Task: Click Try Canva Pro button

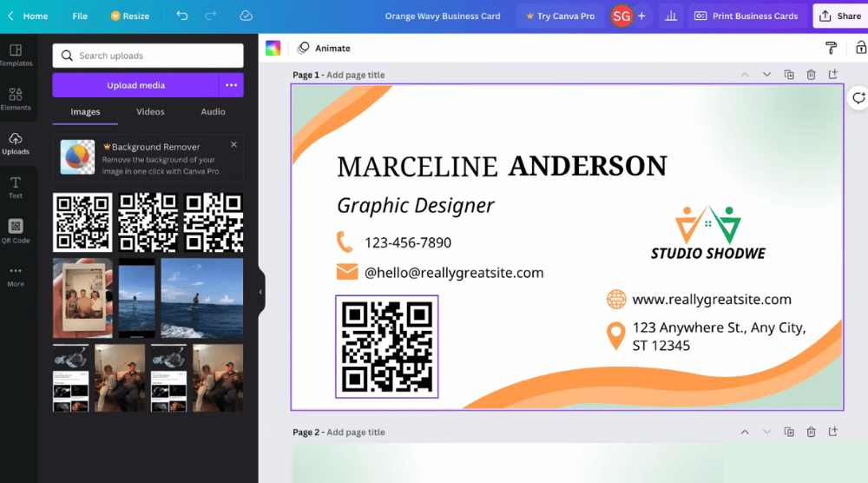Action: (x=560, y=16)
